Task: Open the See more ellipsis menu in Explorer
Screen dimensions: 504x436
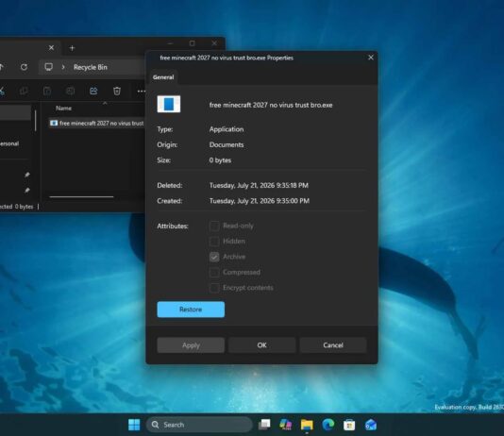Action: [142, 92]
